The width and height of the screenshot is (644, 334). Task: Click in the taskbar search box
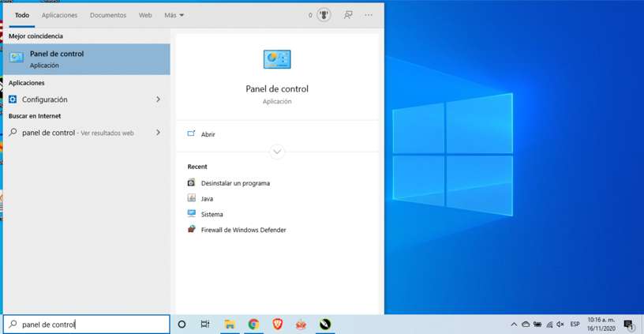tap(87, 325)
